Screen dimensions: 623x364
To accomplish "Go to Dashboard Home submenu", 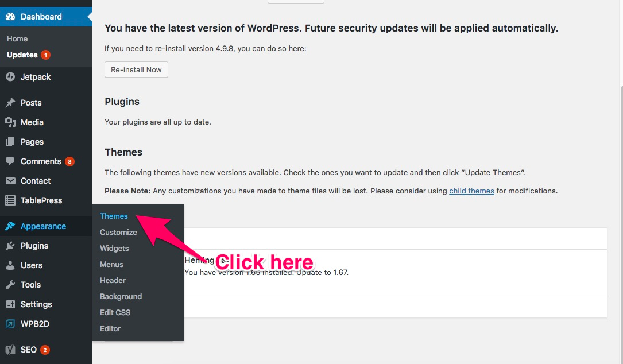I will pos(17,38).
